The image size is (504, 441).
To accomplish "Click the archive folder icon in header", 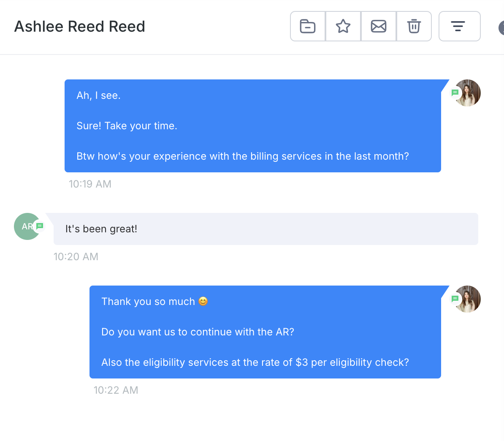I will 308,26.
